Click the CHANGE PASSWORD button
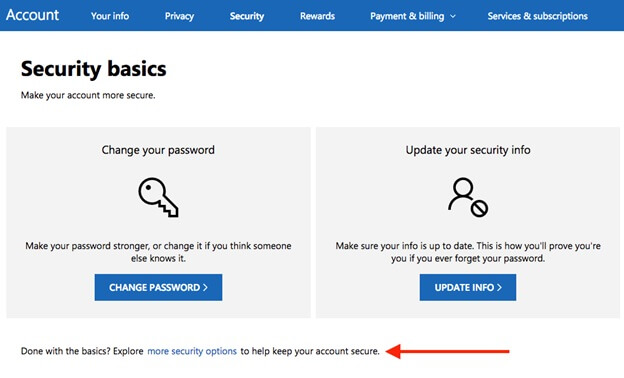Viewport: 624px width, 378px height. click(x=158, y=287)
